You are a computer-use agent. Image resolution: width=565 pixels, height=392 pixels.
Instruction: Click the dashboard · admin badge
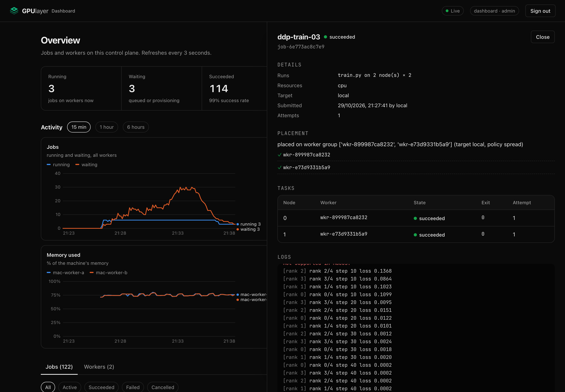click(x=494, y=11)
